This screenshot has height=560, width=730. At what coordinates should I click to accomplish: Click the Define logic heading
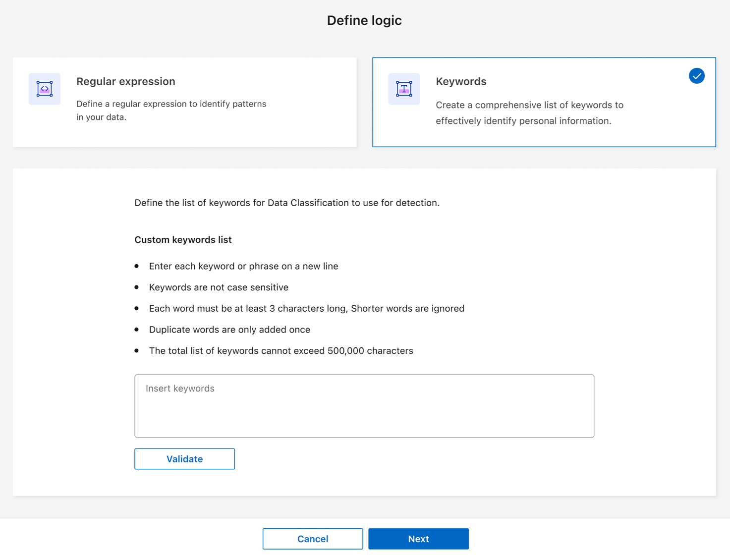(x=364, y=20)
